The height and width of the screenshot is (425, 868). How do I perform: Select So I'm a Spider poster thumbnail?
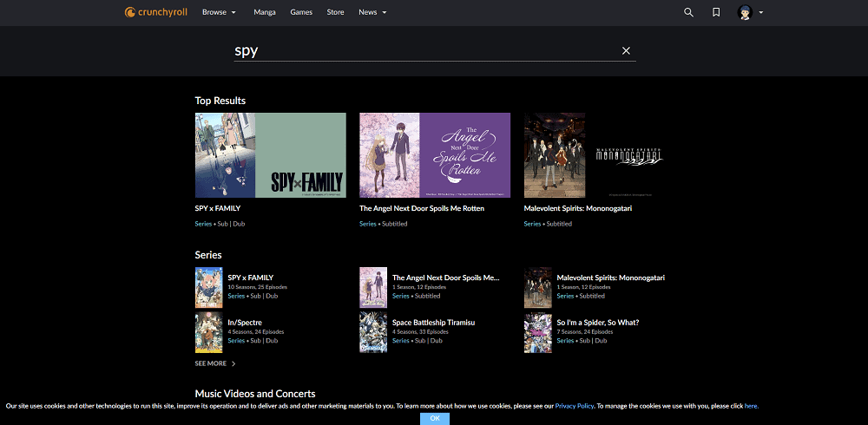click(x=538, y=332)
